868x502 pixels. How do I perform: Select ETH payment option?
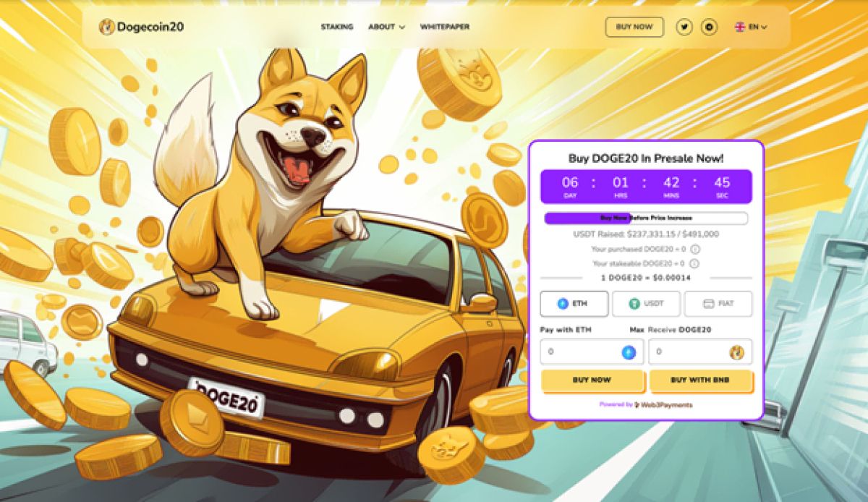tap(574, 304)
